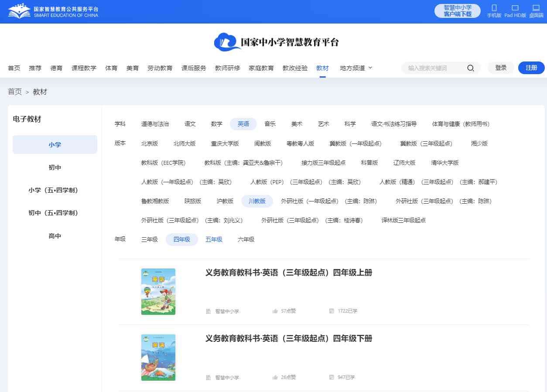Click the 登录 login button
The image size is (547, 392).
tap(501, 68)
